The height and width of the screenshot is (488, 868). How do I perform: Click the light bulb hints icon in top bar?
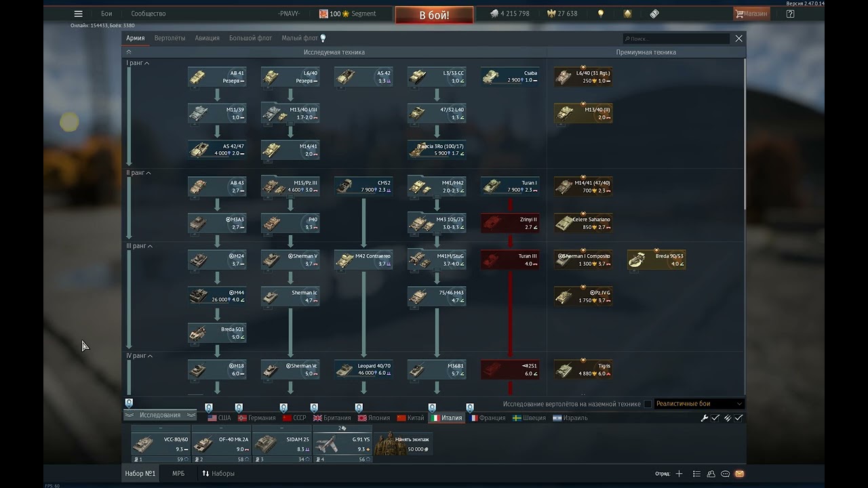601,14
